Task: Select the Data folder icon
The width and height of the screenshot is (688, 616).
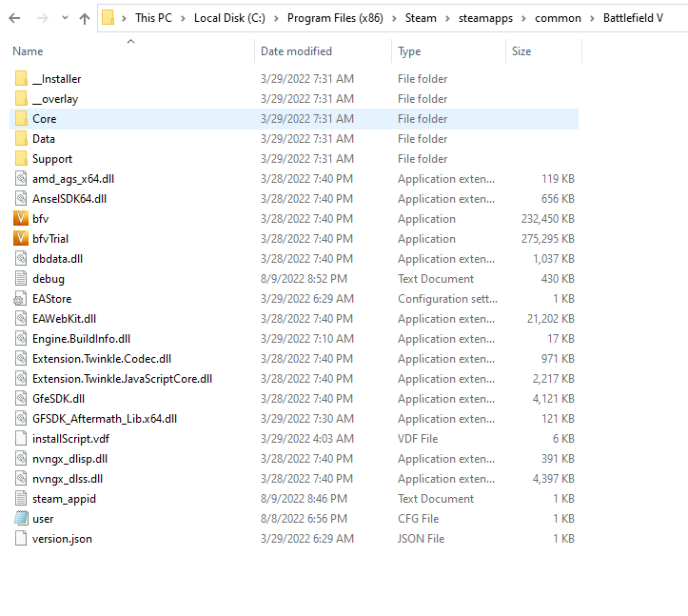Action: (21, 138)
